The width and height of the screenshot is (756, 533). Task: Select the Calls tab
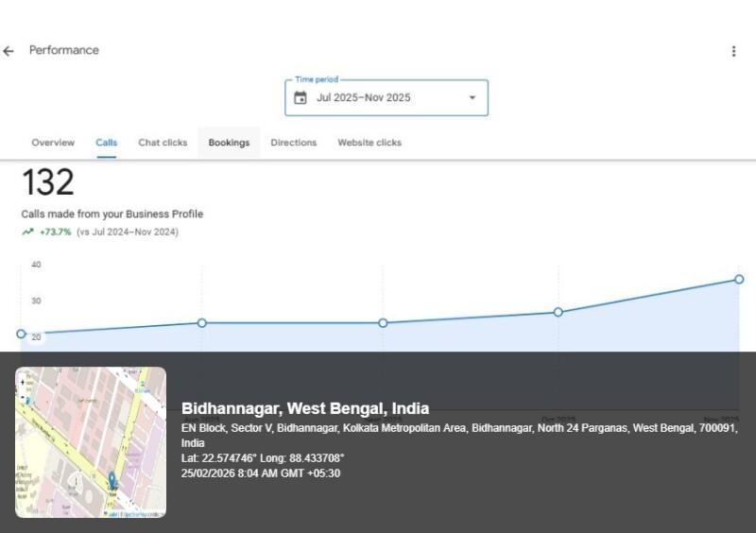point(107,143)
